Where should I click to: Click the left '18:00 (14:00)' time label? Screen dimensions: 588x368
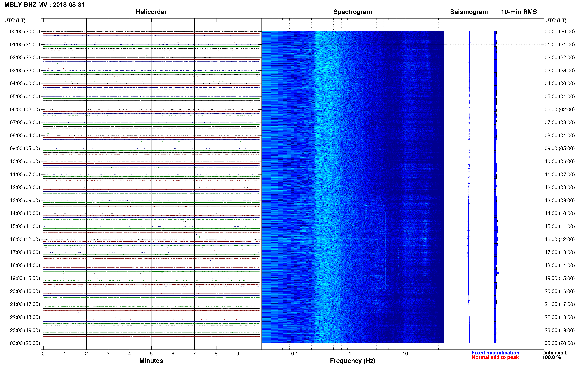point(25,265)
